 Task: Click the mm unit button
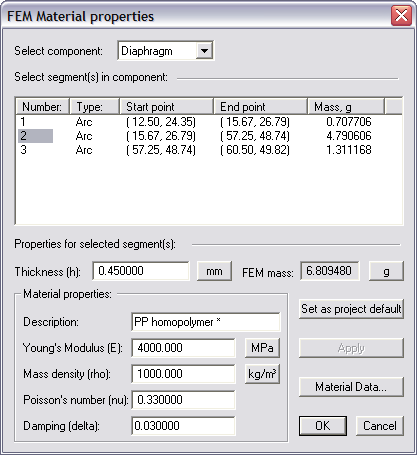click(x=214, y=271)
